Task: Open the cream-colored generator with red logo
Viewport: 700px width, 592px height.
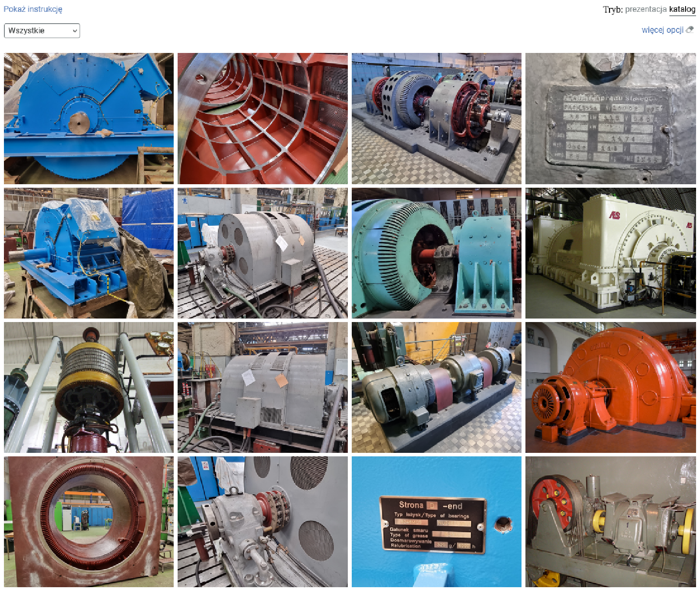Action: (610, 253)
